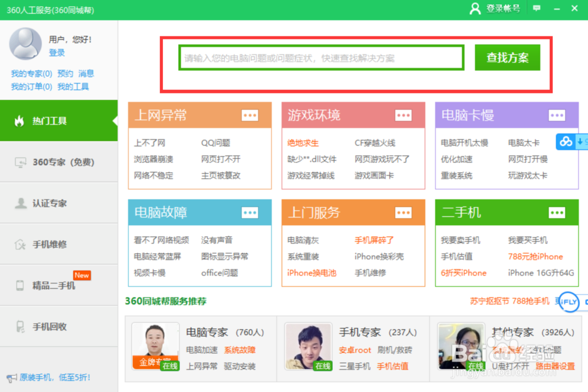Select 浏览器崩溃 link
This screenshot has width=588, height=392.
tap(153, 159)
